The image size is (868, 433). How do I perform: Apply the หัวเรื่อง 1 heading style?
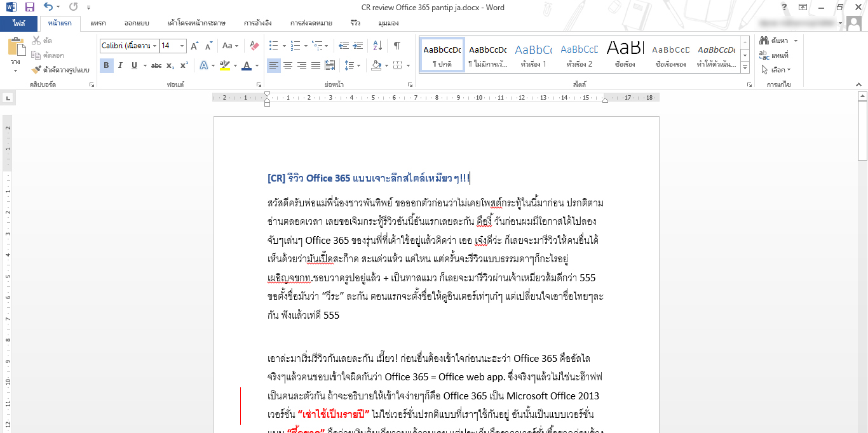pyautogui.click(x=533, y=55)
